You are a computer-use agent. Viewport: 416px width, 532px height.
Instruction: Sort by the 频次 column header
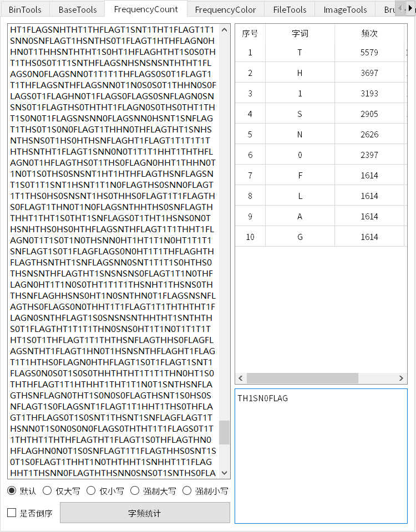[369, 33]
